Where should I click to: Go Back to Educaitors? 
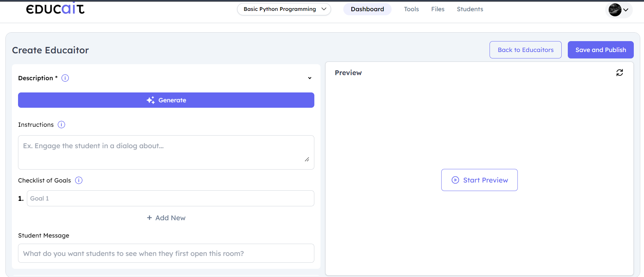525,50
